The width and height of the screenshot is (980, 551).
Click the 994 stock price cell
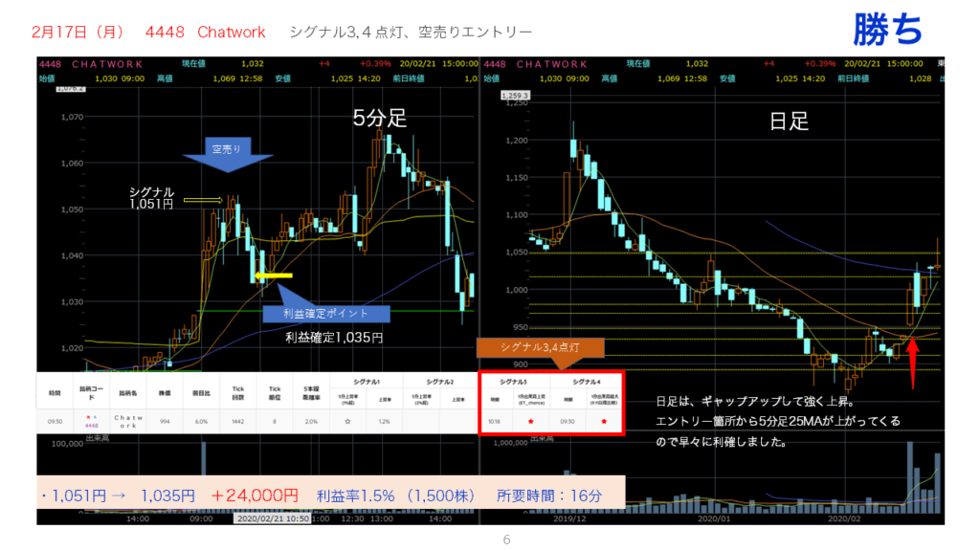click(165, 422)
